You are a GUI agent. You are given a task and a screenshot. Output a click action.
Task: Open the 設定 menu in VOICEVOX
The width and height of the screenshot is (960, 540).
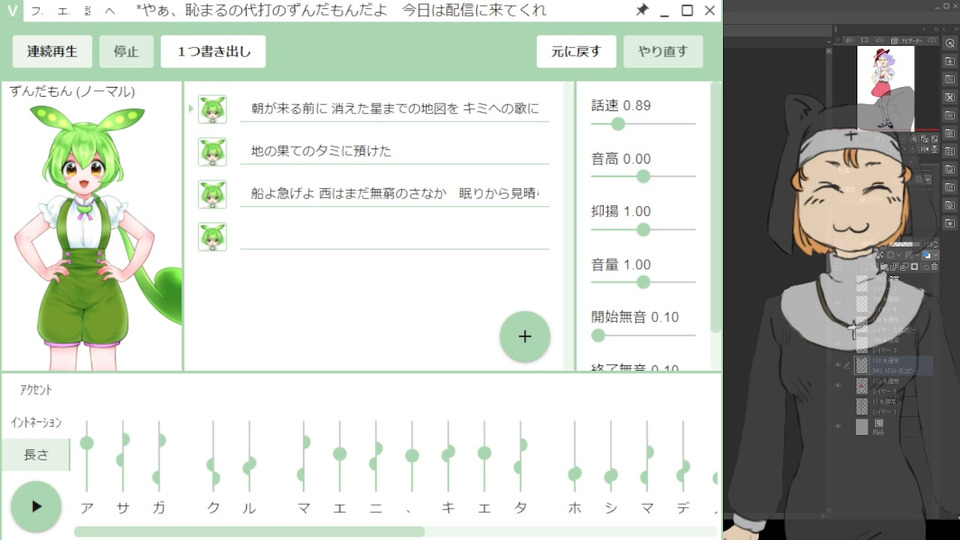tap(87, 11)
